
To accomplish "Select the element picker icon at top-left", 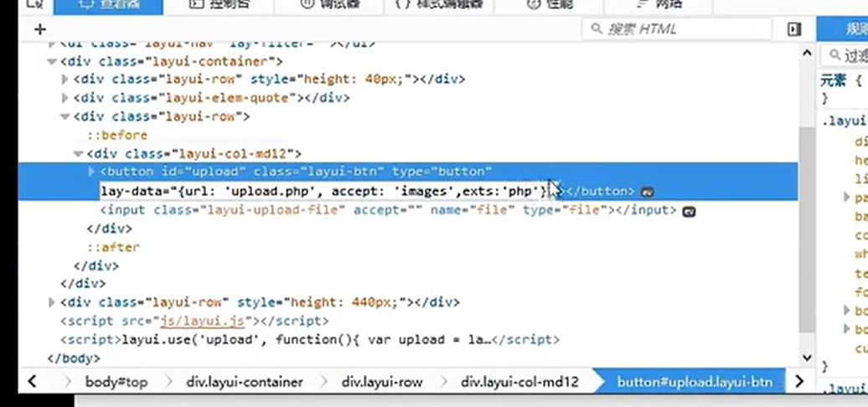I will [x=35, y=4].
